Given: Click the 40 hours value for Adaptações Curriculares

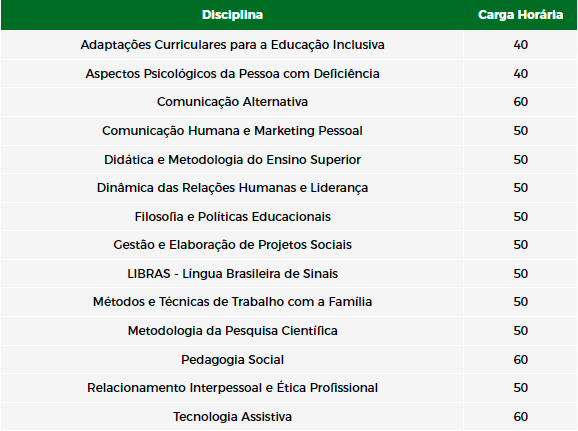Looking at the screenshot, I should click(520, 45).
